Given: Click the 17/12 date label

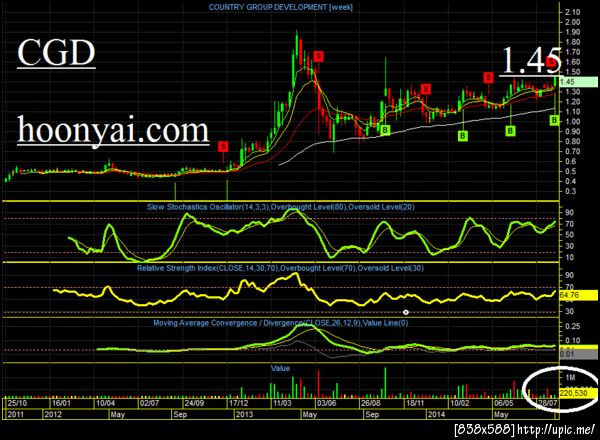Looking at the screenshot, I should tap(238, 403).
